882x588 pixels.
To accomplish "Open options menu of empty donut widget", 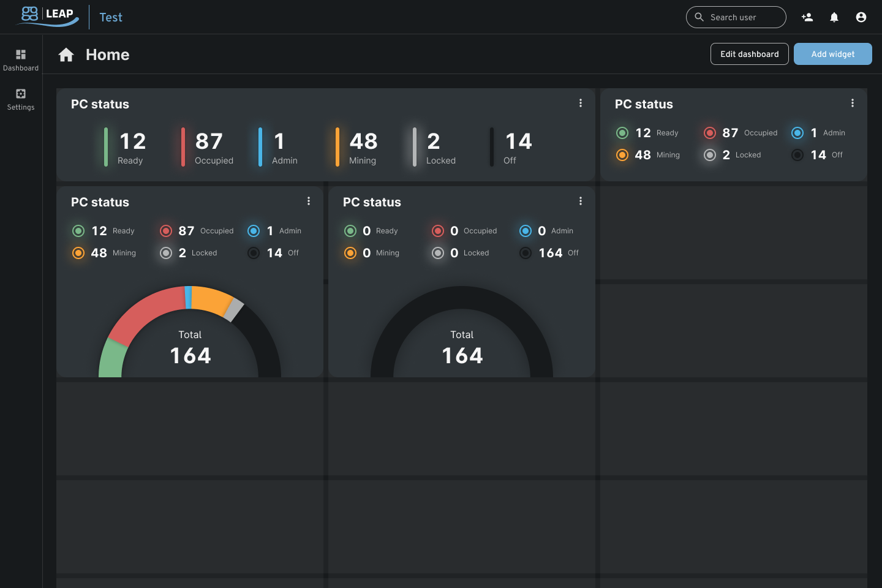I will point(581,202).
